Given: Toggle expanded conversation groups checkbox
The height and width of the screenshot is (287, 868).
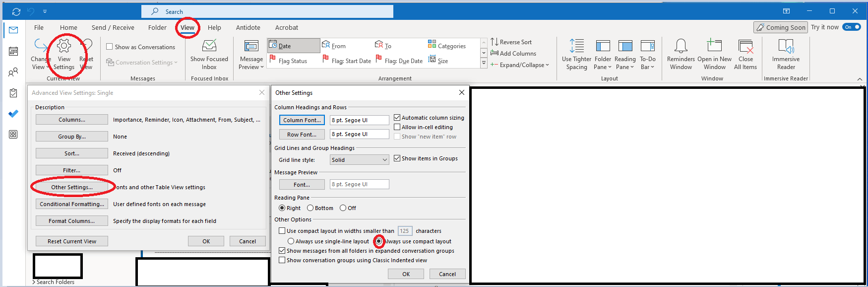Looking at the screenshot, I should pyautogui.click(x=282, y=251).
